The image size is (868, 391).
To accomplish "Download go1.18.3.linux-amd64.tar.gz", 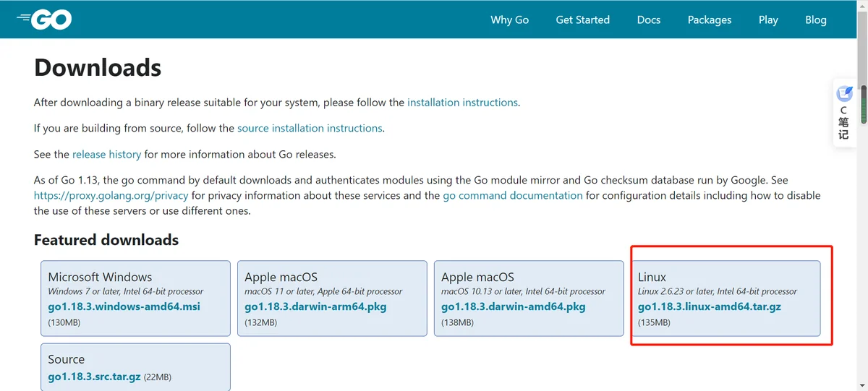I will [x=710, y=306].
